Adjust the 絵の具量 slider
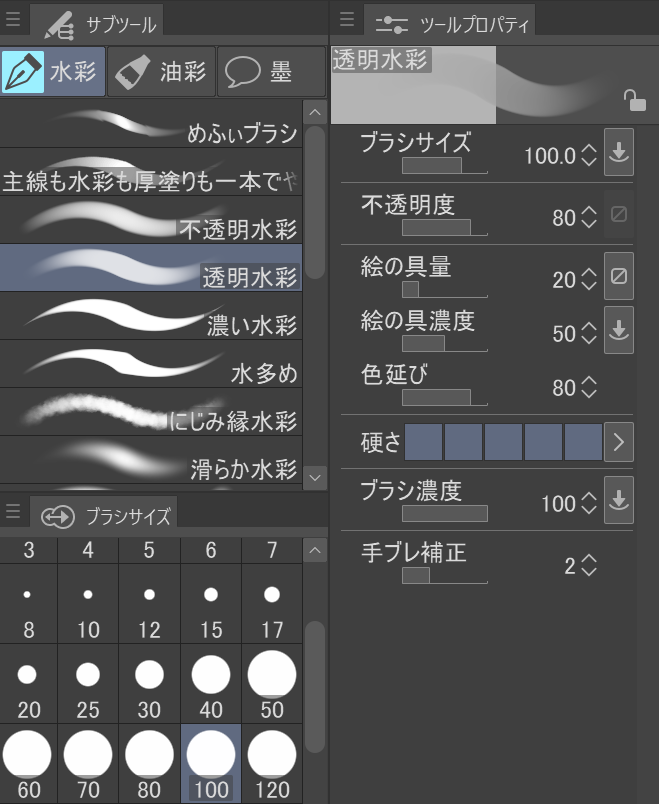 coord(445,289)
